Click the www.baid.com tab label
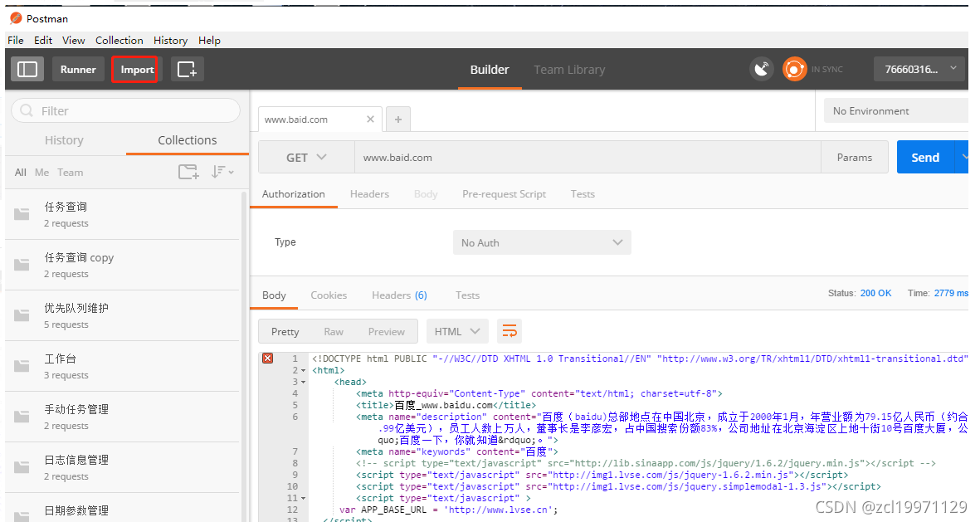980x522 pixels. click(296, 119)
